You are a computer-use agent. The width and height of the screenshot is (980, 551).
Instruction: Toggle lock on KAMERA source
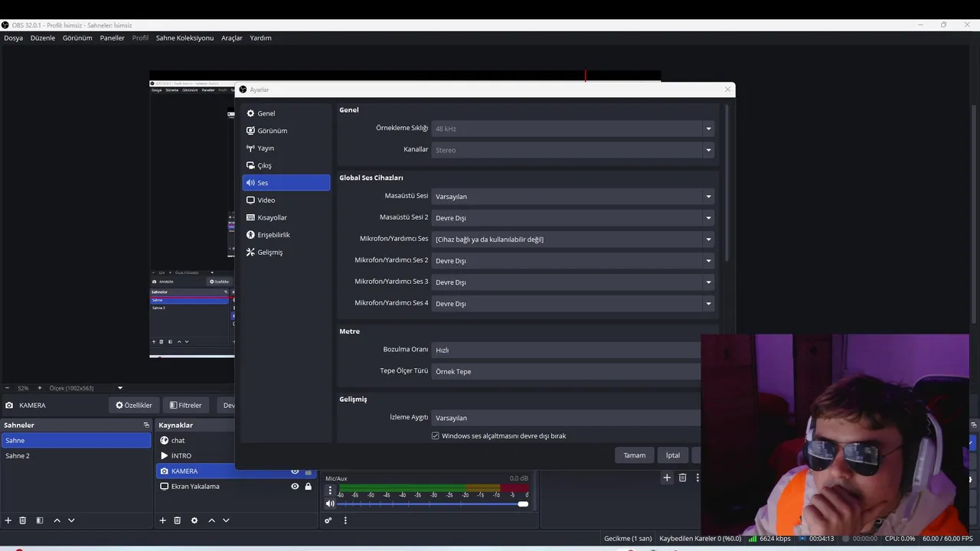[x=309, y=471]
